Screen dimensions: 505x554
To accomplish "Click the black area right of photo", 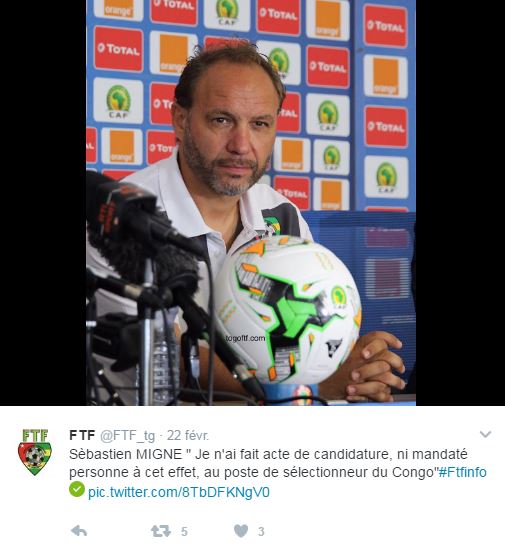I will [x=460, y=203].
